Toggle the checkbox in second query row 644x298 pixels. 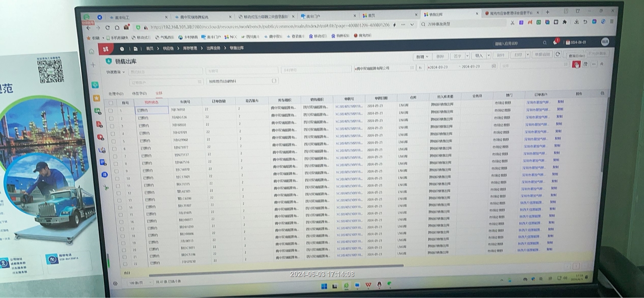tap(274, 80)
